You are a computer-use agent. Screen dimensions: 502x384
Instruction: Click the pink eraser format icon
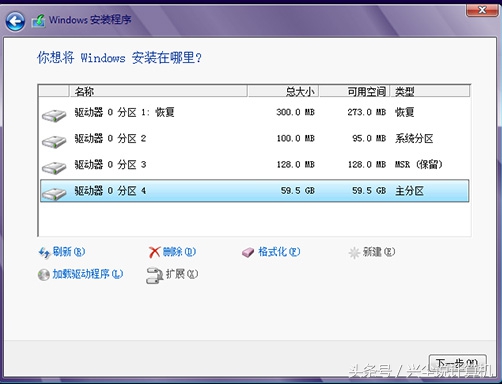[248, 253]
